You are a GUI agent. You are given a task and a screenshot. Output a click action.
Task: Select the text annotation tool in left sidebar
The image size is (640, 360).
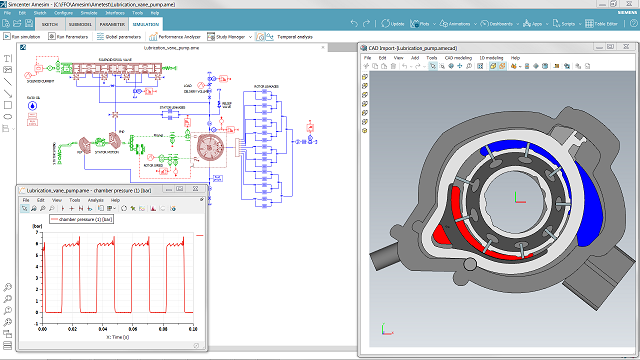click(8, 59)
